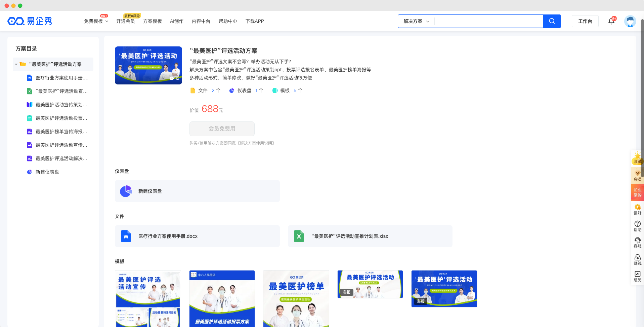Open 医疗行业方案使用手册.docx file card
644x327 pixels.
click(x=197, y=236)
